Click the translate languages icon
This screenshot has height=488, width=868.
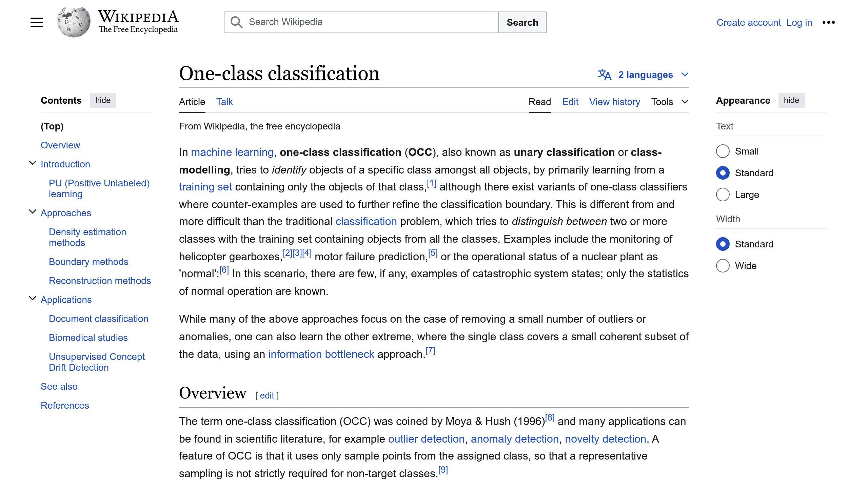[x=603, y=75]
